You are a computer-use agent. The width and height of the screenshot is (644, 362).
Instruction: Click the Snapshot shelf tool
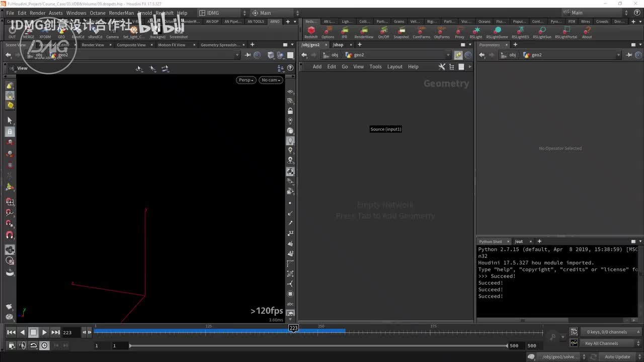(401, 31)
